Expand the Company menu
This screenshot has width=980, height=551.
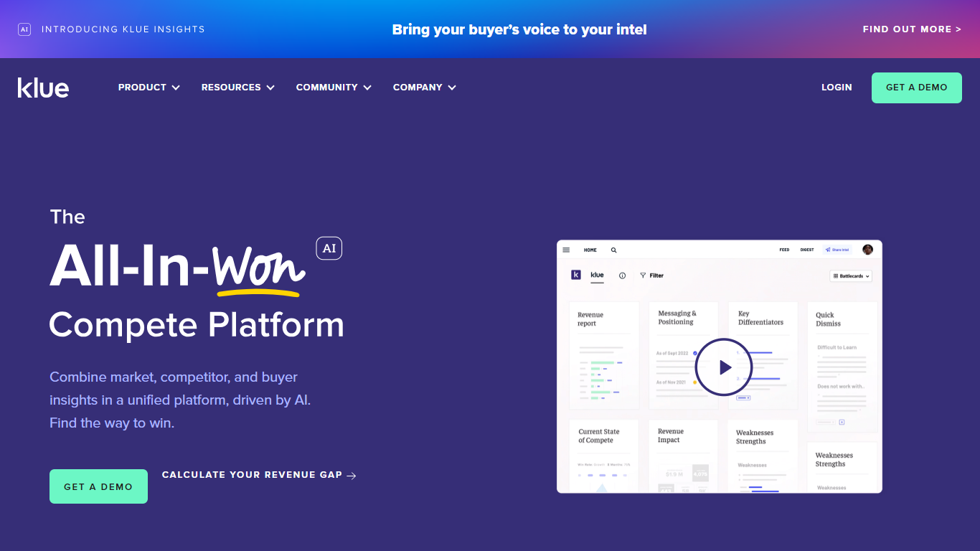point(425,88)
